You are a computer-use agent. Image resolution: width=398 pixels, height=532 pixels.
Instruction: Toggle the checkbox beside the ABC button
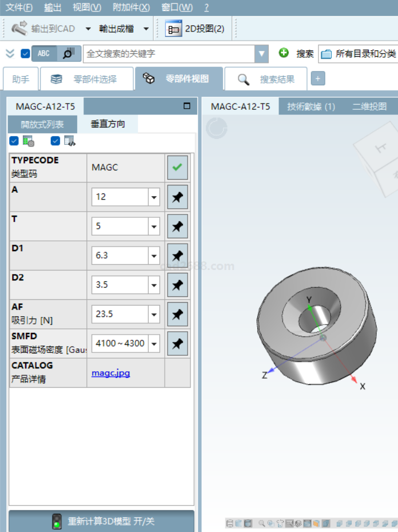25,54
